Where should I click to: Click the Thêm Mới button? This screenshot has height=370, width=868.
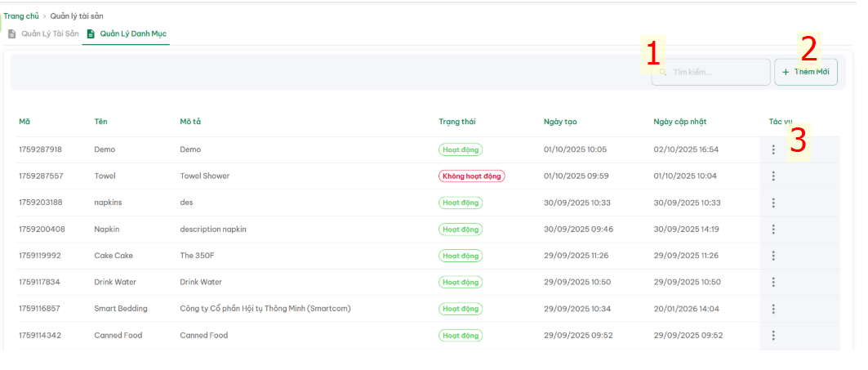click(805, 73)
